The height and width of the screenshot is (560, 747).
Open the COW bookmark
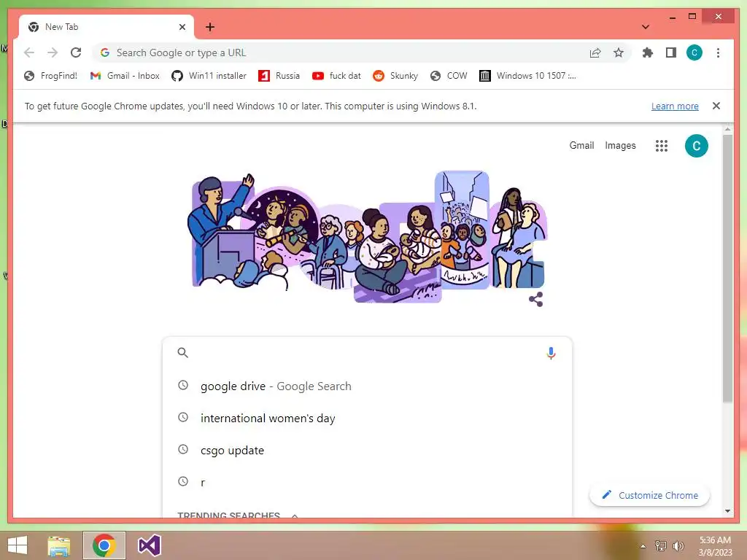pyautogui.click(x=449, y=76)
